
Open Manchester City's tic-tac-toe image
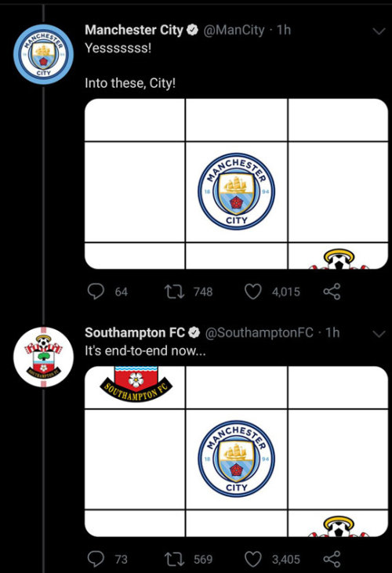[x=236, y=183]
